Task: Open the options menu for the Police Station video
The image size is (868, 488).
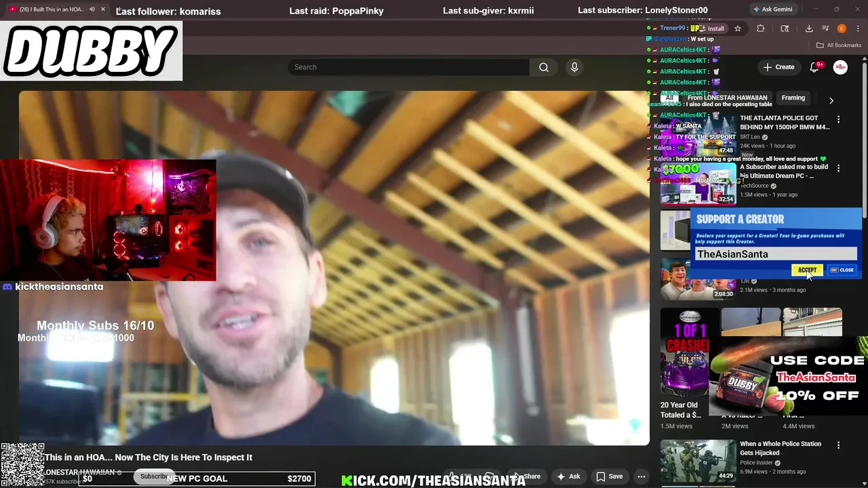Action: [838, 445]
